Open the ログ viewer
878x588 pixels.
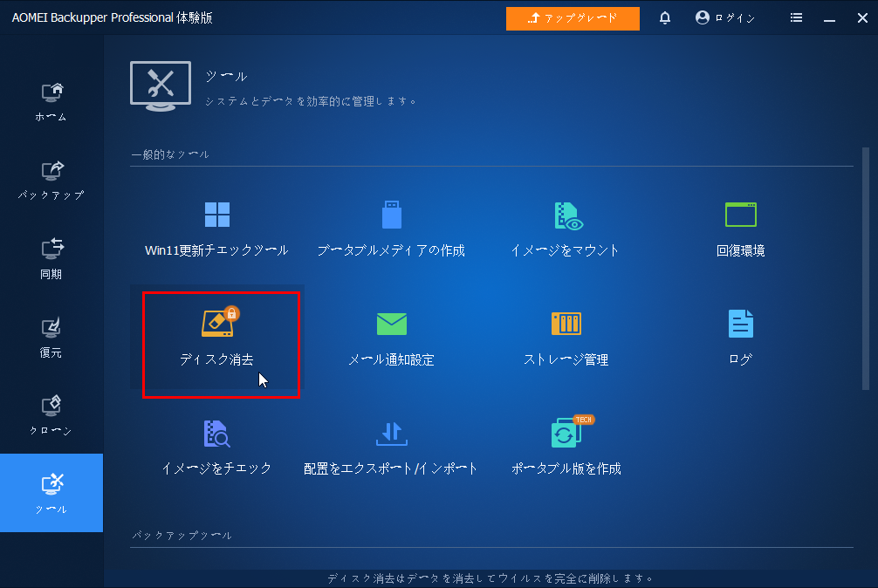(740, 338)
